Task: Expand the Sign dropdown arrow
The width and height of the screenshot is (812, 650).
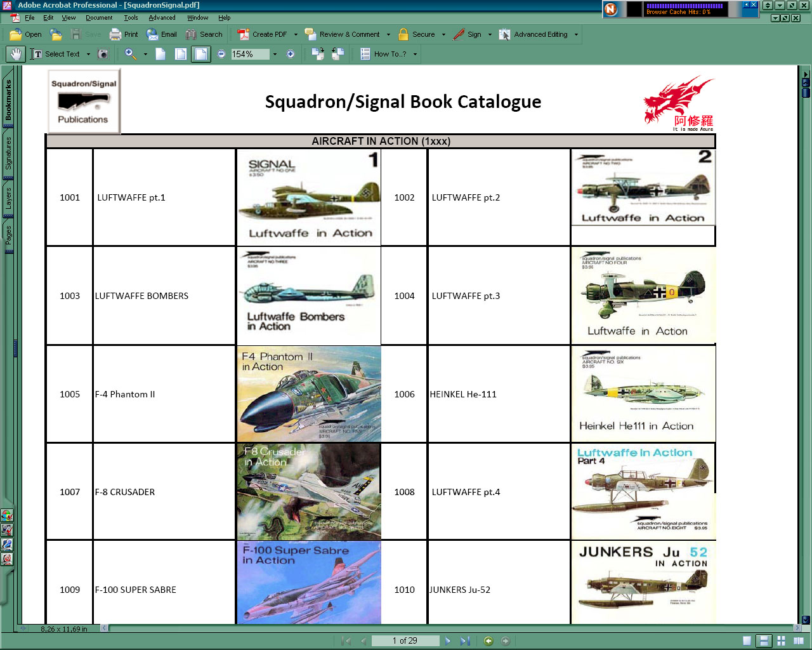Action: tap(490, 35)
